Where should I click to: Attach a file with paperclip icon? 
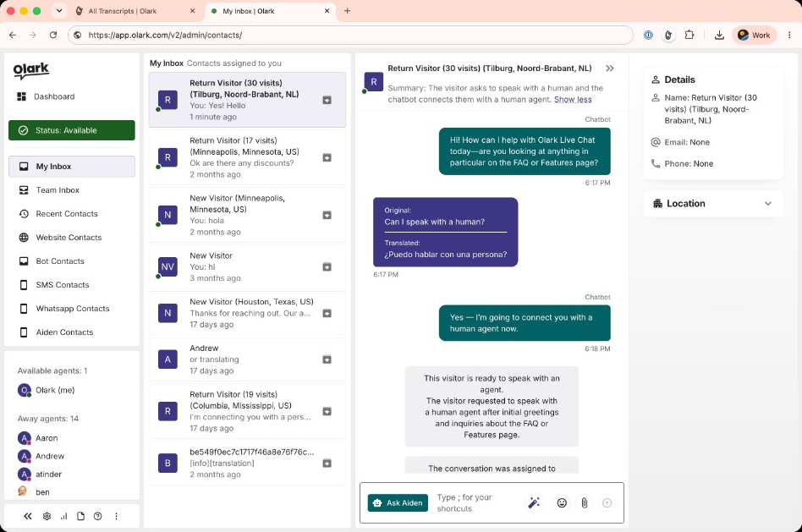coord(584,503)
